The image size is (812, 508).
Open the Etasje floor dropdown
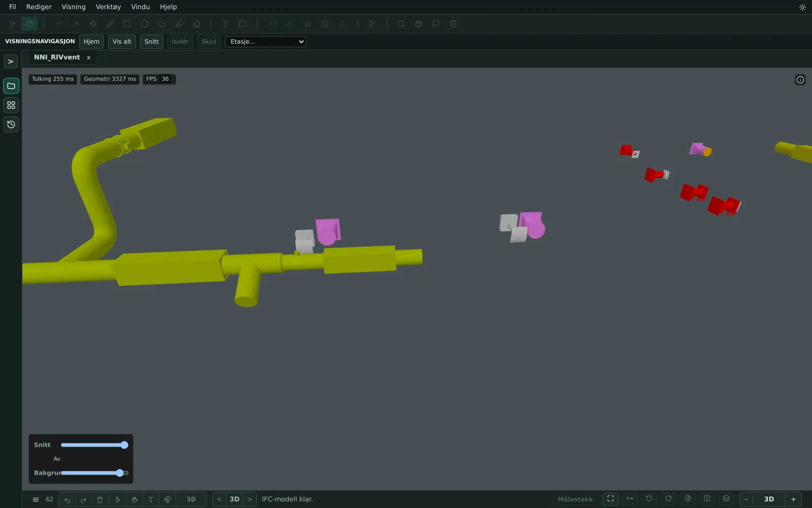[x=265, y=42]
